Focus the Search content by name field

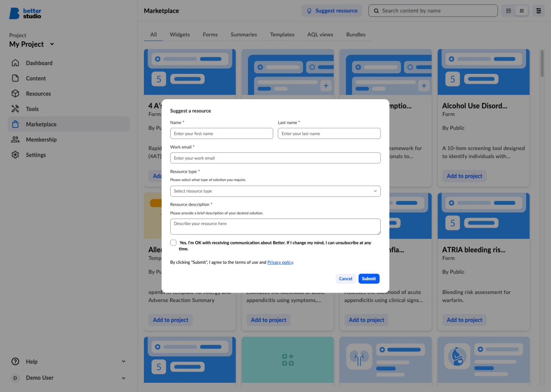(x=433, y=11)
